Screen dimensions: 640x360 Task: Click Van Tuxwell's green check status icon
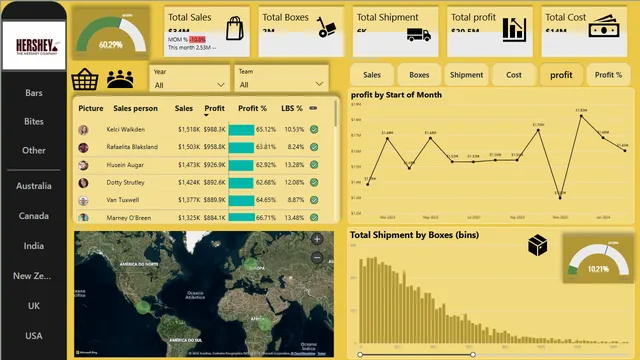(x=314, y=200)
